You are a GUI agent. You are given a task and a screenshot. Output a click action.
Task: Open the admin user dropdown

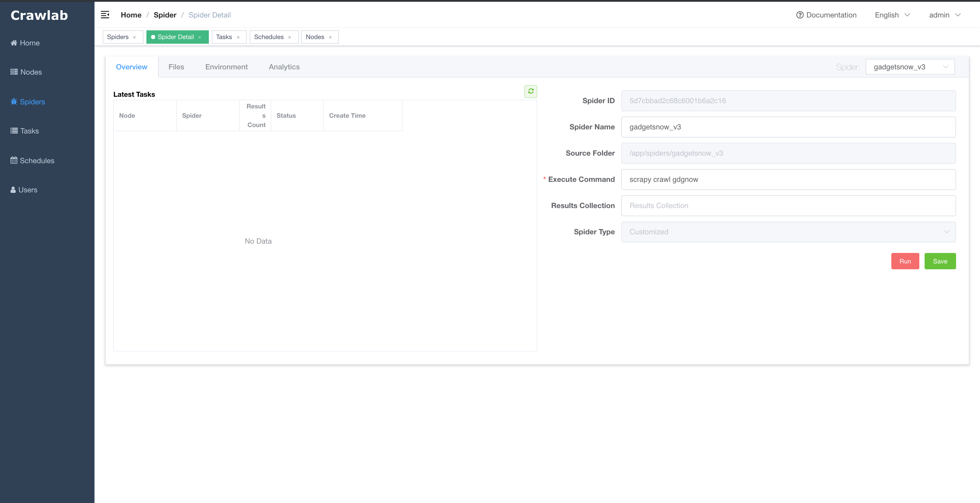[x=945, y=15]
